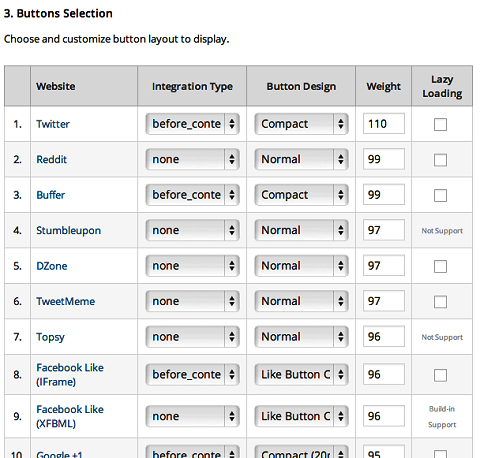Enable lazy loading for Twitter

[x=440, y=125]
